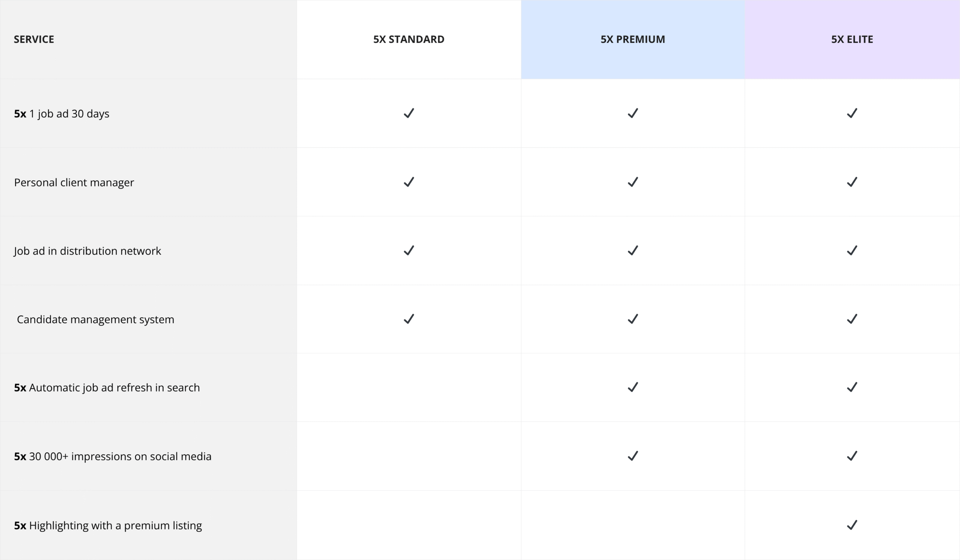Click the 5X Standard checkmark for 1 job ad 30 days
This screenshot has height=560, width=960.
point(409,113)
